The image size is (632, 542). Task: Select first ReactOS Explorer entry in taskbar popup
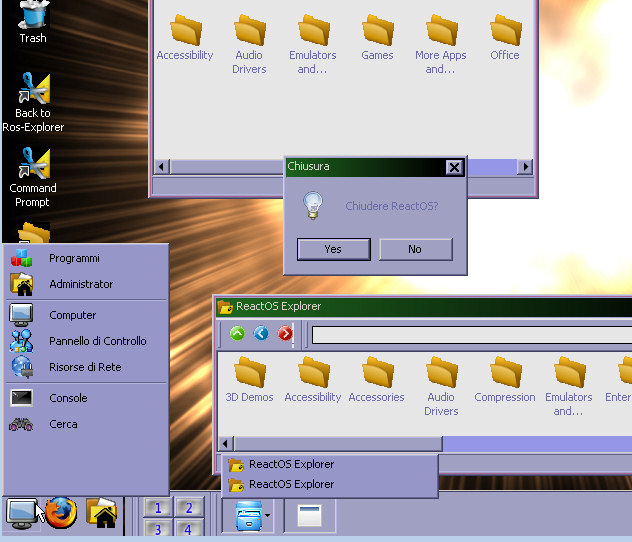(x=330, y=465)
